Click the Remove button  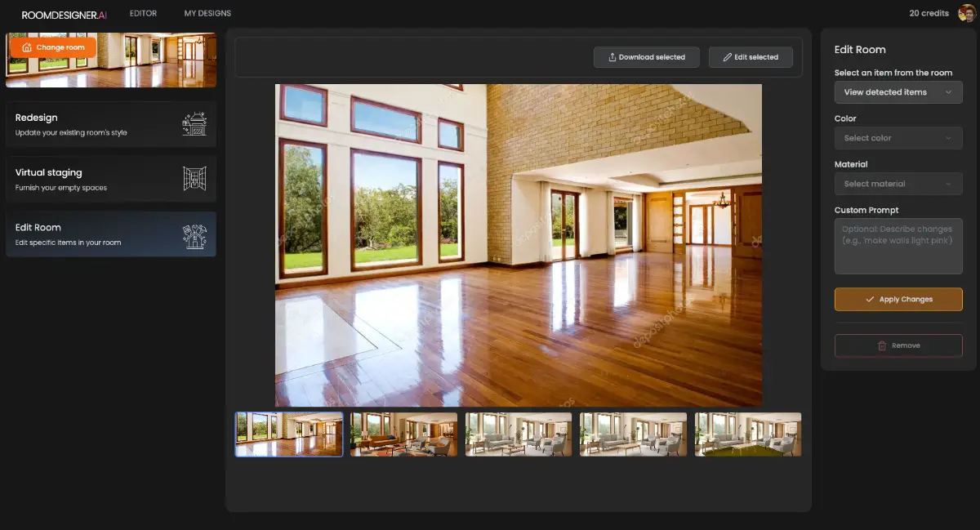pyautogui.click(x=898, y=345)
